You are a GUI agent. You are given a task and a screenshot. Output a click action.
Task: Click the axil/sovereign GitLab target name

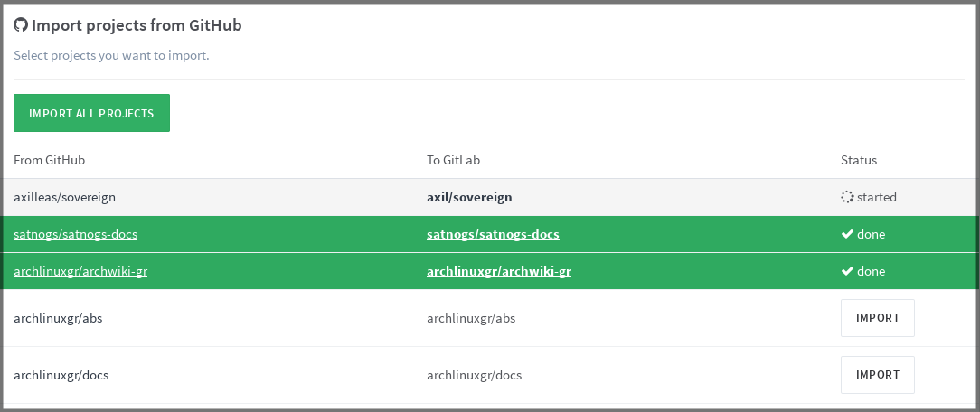(x=470, y=197)
